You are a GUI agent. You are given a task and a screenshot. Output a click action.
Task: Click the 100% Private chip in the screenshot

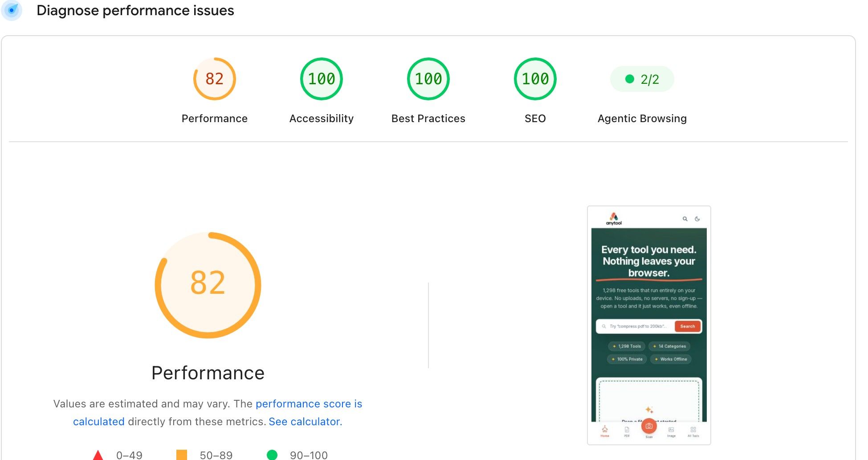point(627,359)
